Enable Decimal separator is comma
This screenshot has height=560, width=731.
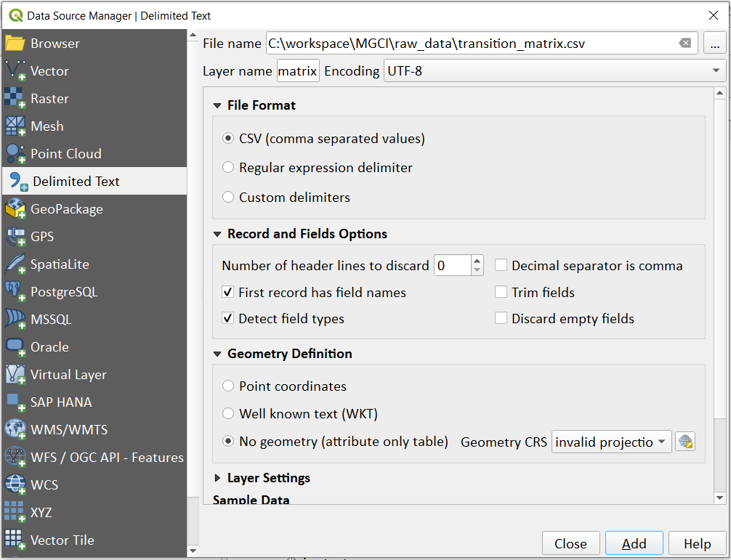point(501,265)
